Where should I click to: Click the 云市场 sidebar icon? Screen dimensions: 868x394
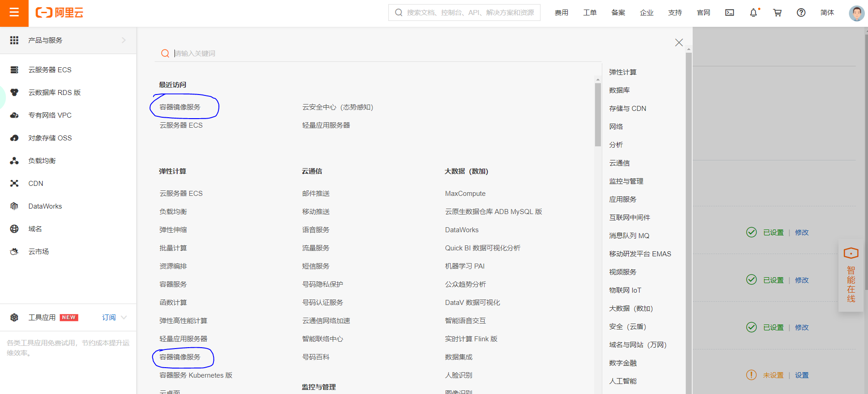15,252
